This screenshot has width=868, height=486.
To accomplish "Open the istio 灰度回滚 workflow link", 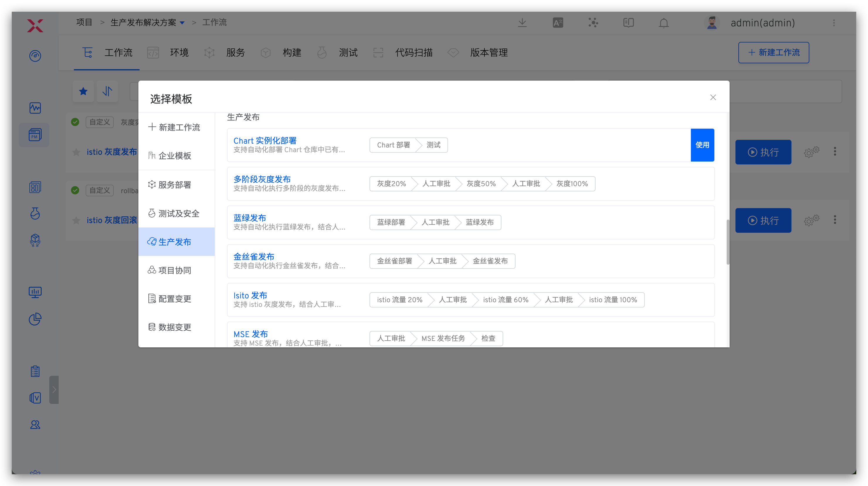I will (112, 220).
